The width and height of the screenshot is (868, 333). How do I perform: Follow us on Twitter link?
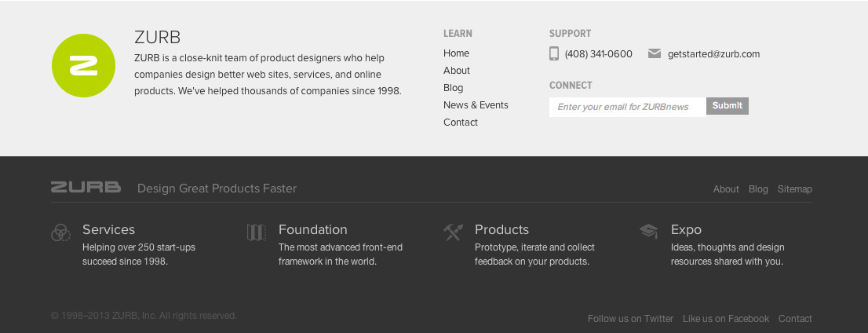pyautogui.click(x=630, y=319)
